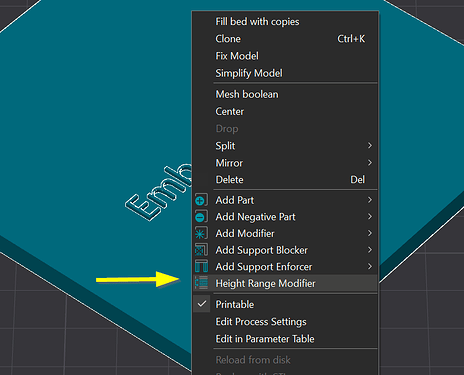Expand the Mirror submenu arrow
Viewport: 464px width, 375px height.
[x=370, y=163]
